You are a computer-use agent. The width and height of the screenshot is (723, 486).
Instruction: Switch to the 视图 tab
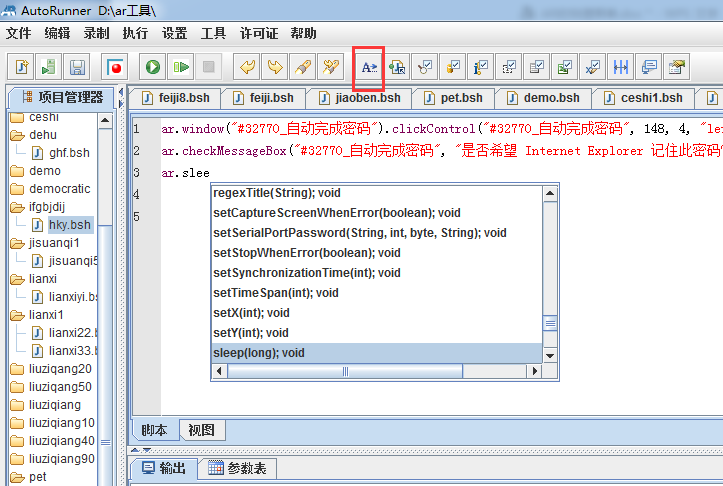[x=201, y=430]
